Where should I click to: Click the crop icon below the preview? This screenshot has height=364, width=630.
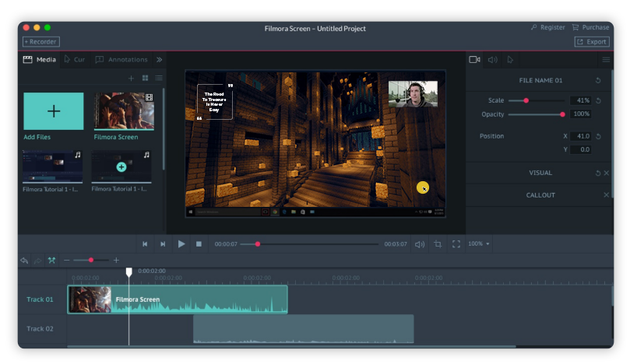pyautogui.click(x=438, y=244)
